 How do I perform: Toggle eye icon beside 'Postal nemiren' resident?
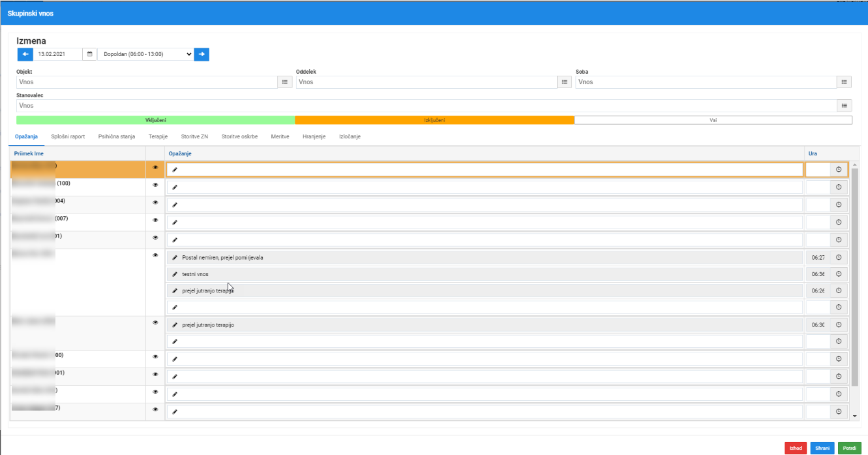155,255
